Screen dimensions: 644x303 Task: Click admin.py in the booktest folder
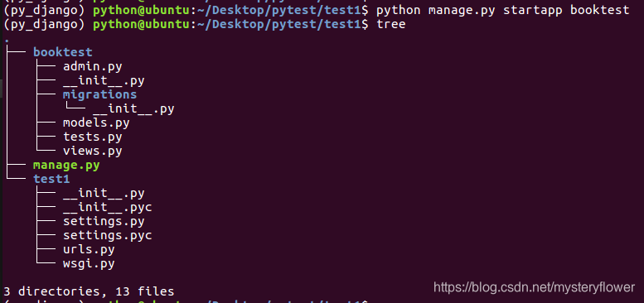tap(92, 66)
